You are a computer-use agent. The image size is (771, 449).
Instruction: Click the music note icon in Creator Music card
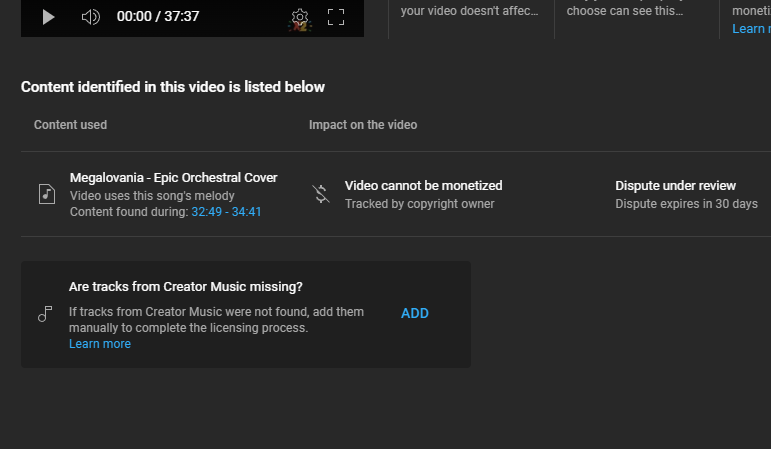click(x=45, y=314)
